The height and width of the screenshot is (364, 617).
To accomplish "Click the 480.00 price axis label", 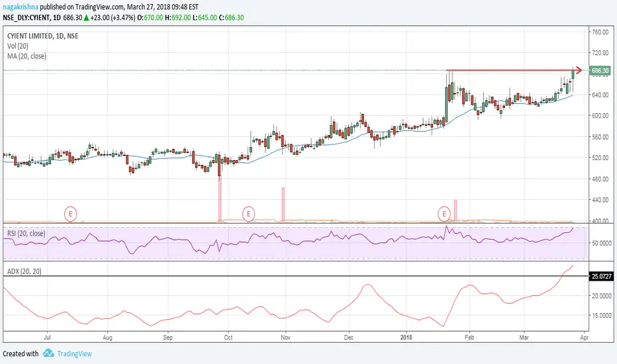I will coord(600,179).
